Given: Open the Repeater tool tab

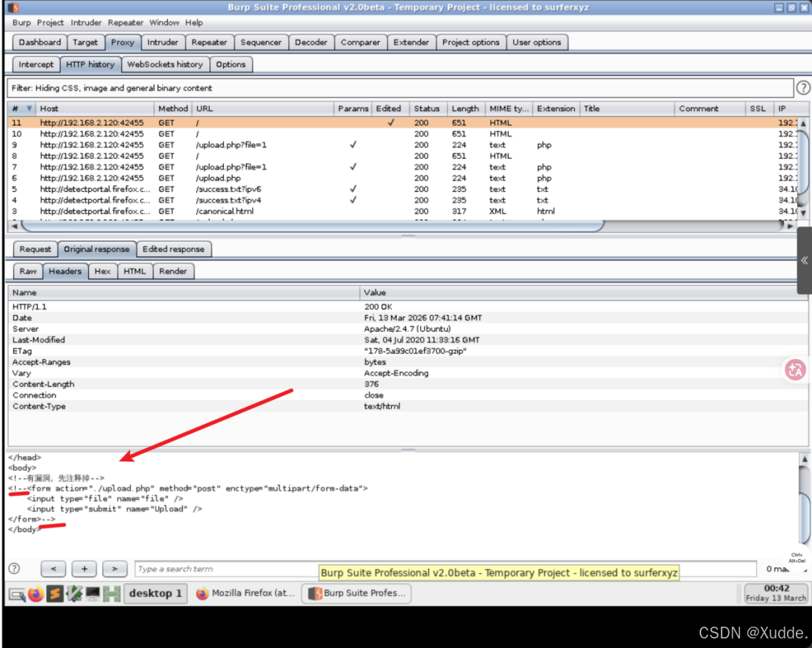Looking at the screenshot, I should click(209, 43).
